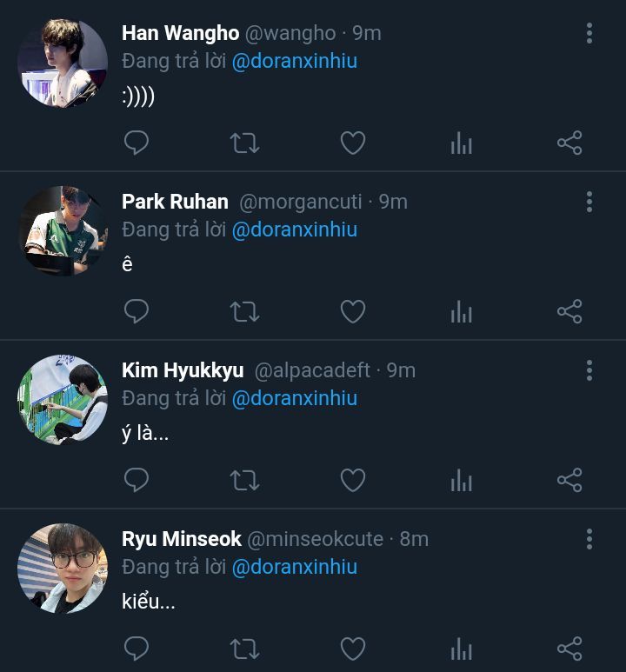Like Kim Hyukkyu's tweet
626x672 pixels.
[x=352, y=480]
